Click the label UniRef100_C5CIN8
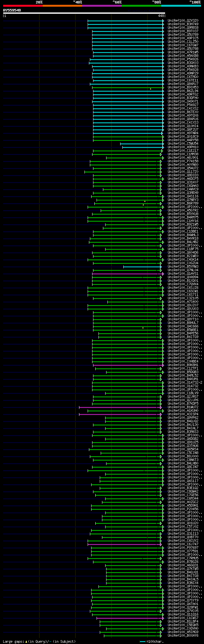 click(183, 453)
